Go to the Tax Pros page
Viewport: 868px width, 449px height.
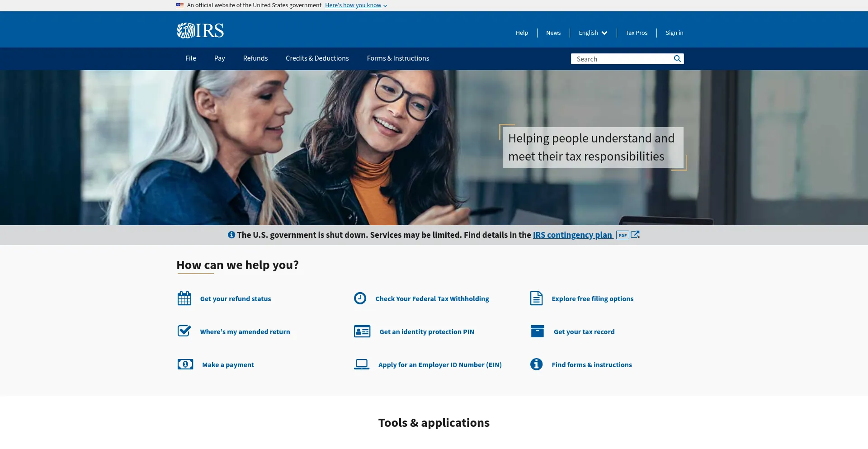(636, 33)
